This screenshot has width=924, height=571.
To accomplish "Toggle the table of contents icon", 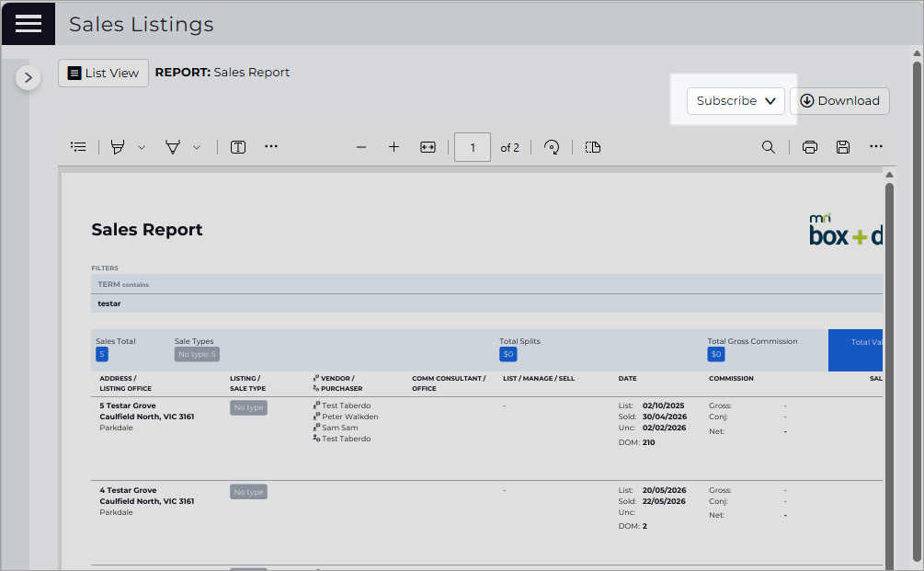I will (x=78, y=147).
